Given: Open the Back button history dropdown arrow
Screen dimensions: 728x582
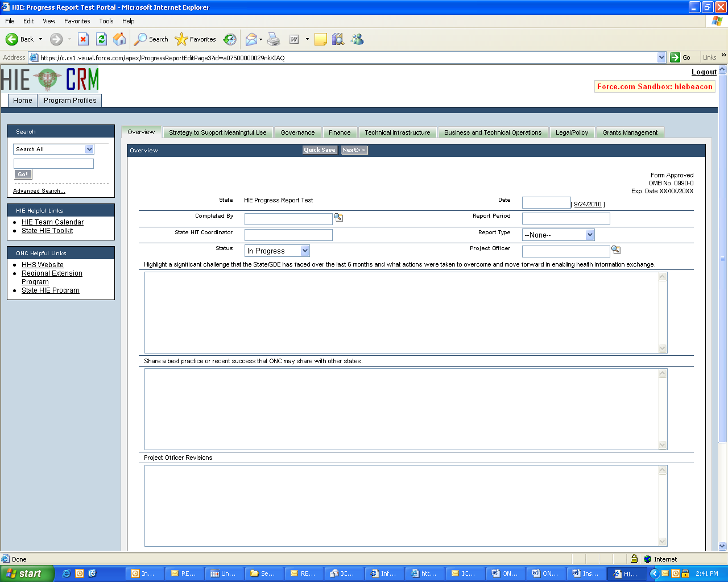Looking at the screenshot, I should (x=40, y=39).
